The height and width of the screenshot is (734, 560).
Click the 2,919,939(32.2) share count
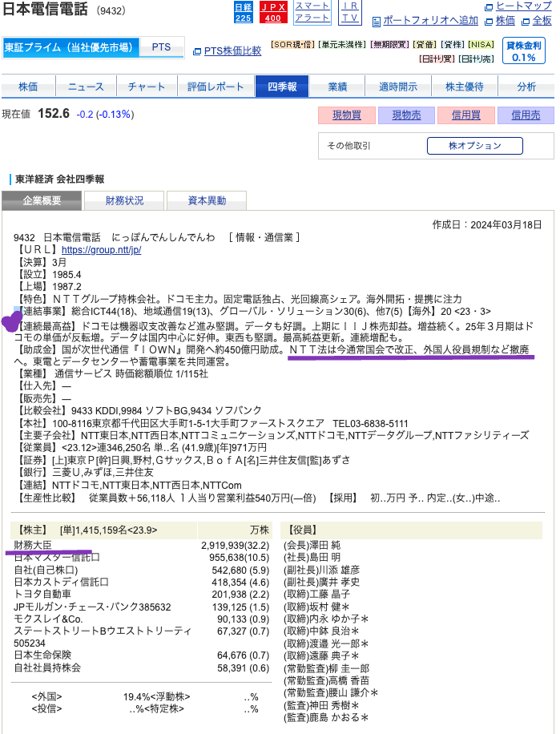coord(236,546)
